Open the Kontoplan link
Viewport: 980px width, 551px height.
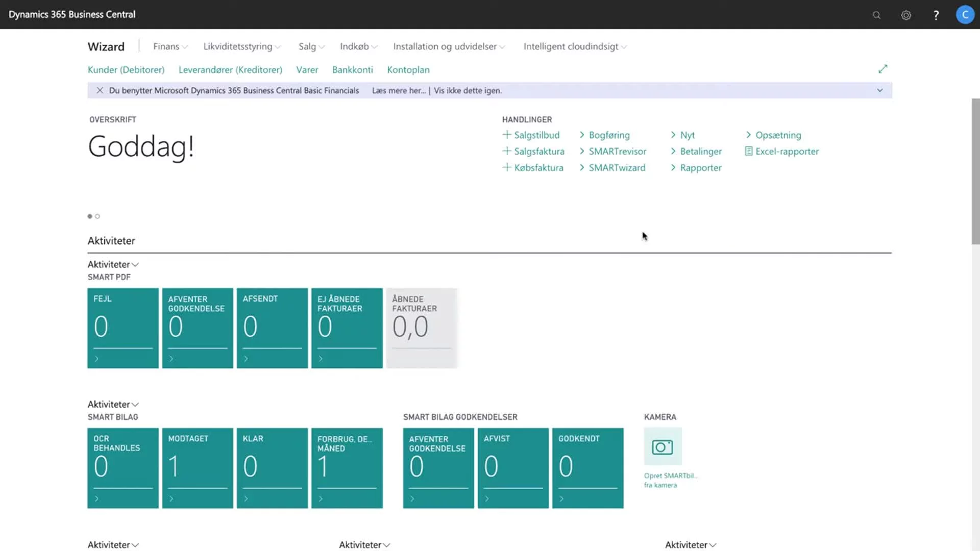coord(408,70)
